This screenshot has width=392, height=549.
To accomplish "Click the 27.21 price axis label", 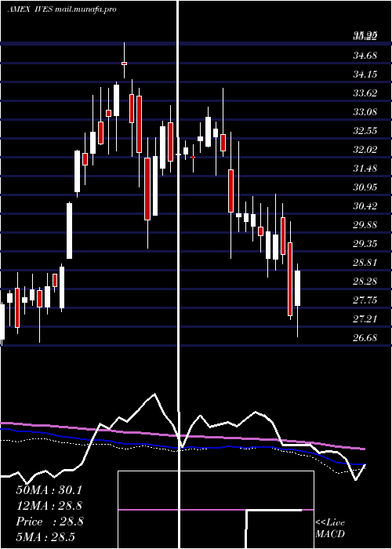I will tap(365, 318).
